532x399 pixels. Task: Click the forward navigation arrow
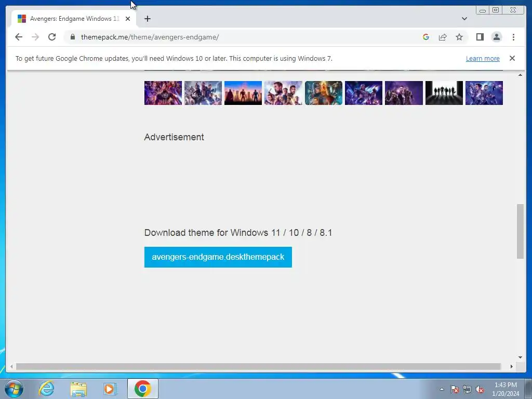(x=35, y=37)
